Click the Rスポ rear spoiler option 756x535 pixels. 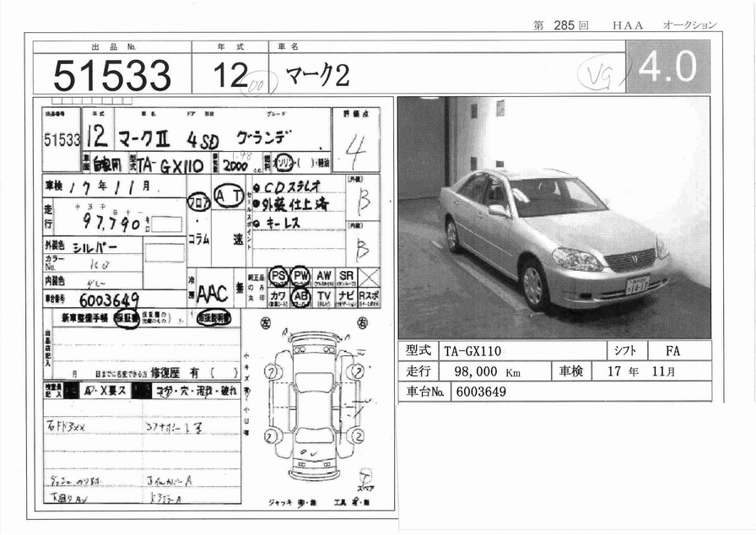(x=370, y=297)
